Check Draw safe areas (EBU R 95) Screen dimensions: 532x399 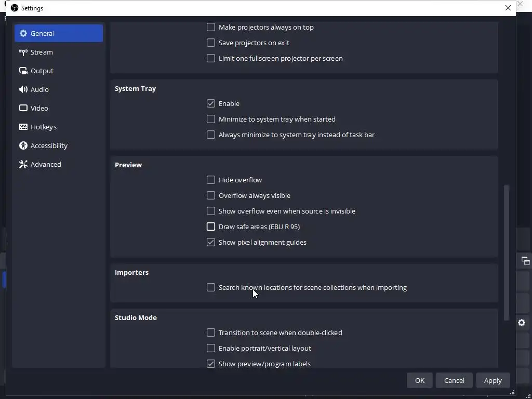point(211,227)
